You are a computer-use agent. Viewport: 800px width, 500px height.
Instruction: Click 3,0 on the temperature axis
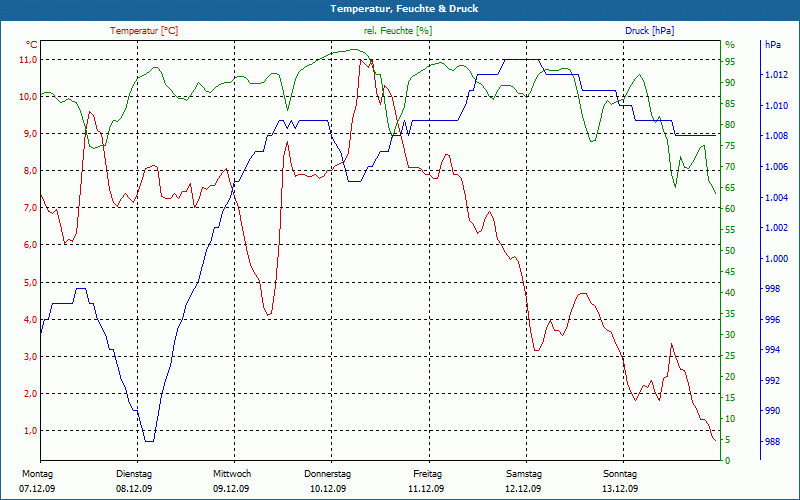30,357
